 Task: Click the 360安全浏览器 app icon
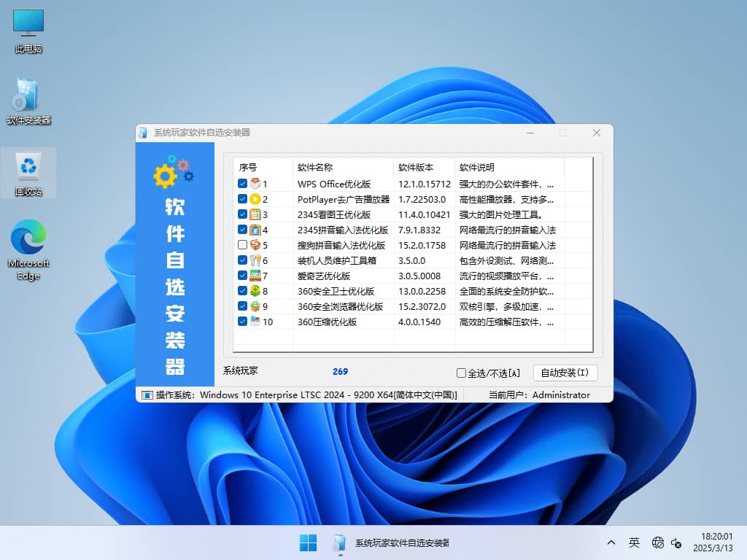[x=256, y=306]
